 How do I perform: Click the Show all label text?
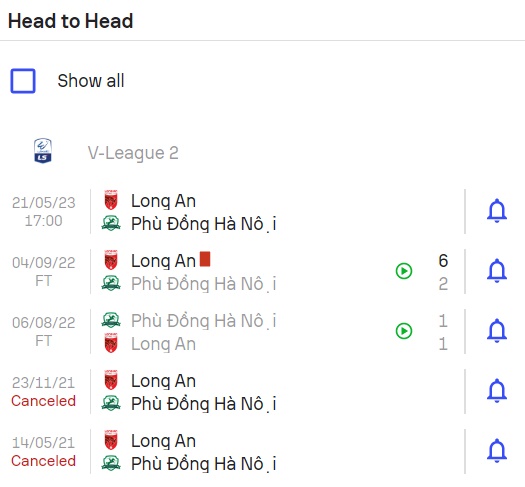click(x=91, y=81)
